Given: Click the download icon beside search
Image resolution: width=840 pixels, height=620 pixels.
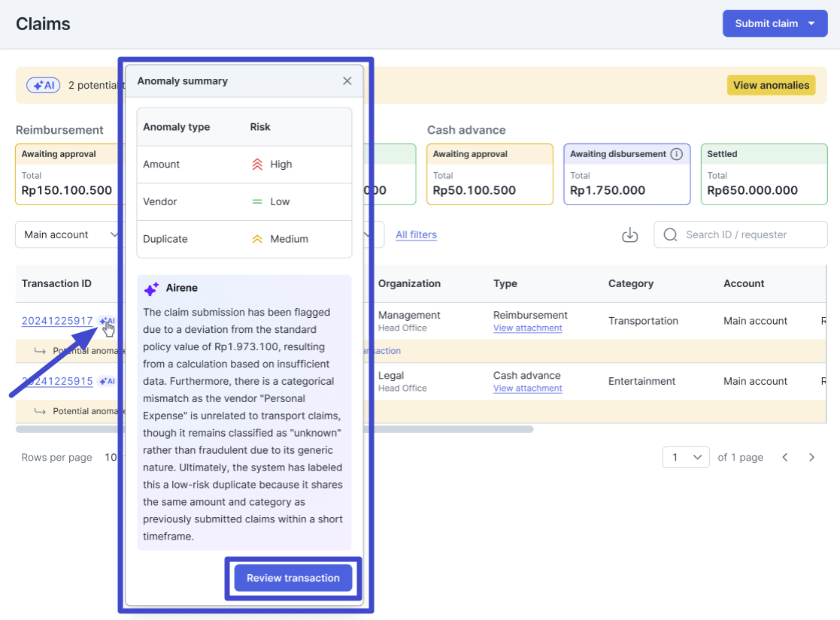Looking at the screenshot, I should click(x=630, y=235).
